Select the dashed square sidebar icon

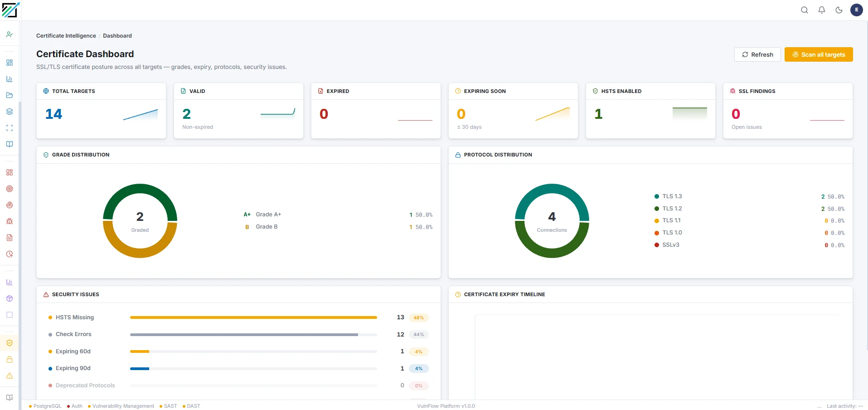(10, 315)
